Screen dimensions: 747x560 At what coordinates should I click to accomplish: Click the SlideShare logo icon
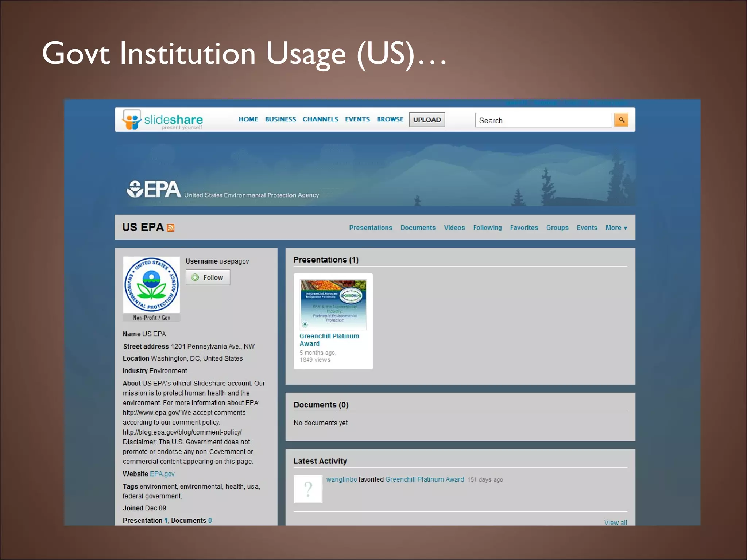point(132,119)
